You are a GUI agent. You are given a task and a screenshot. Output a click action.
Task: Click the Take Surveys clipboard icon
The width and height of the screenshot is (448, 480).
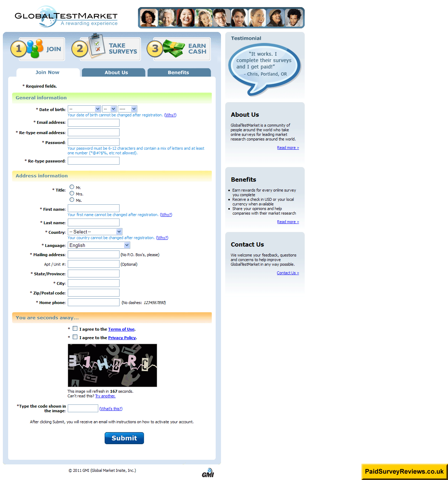click(x=96, y=45)
